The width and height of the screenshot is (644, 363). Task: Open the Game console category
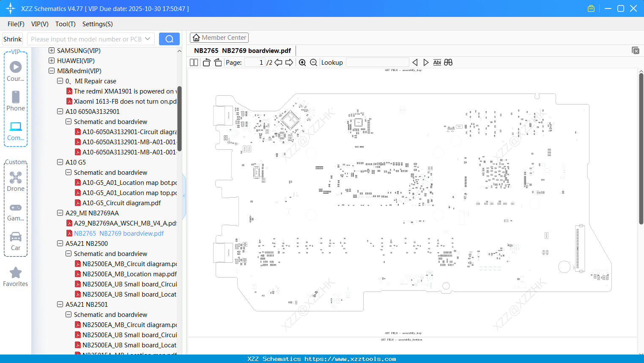click(x=16, y=212)
